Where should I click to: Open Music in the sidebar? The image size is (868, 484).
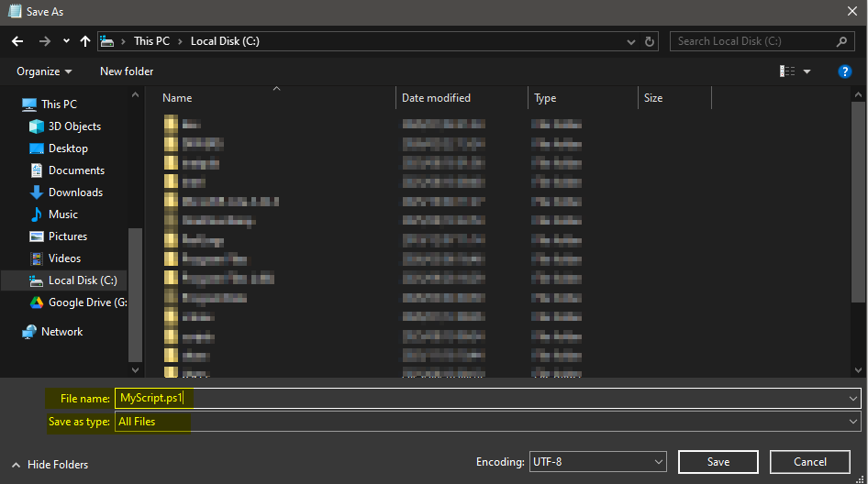pos(62,214)
